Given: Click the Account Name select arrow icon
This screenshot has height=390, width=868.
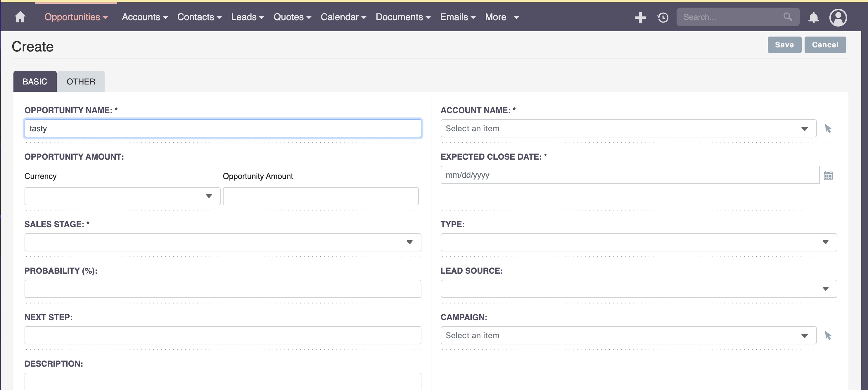Looking at the screenshot, I should (828, 128).
